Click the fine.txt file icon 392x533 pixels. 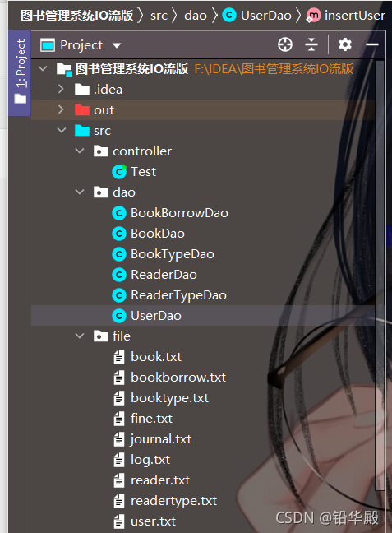[x=119, y=419]
